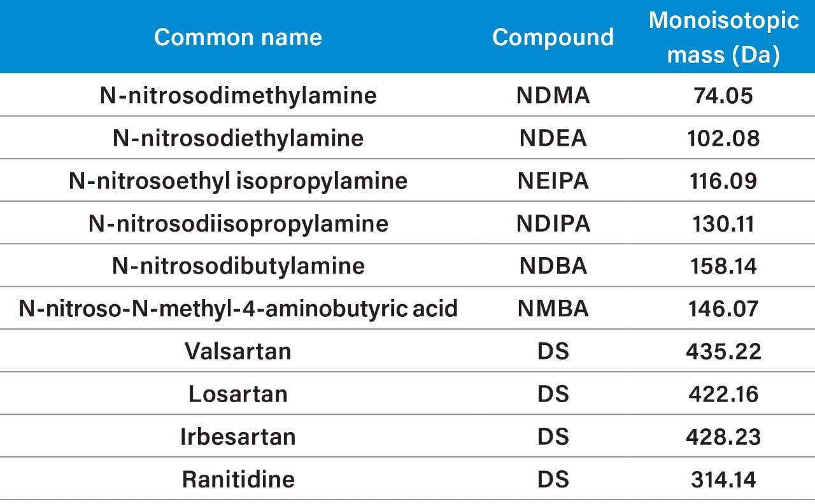The image size is (815, 504).
Task: Click the Compound column header
Action: 553,37
